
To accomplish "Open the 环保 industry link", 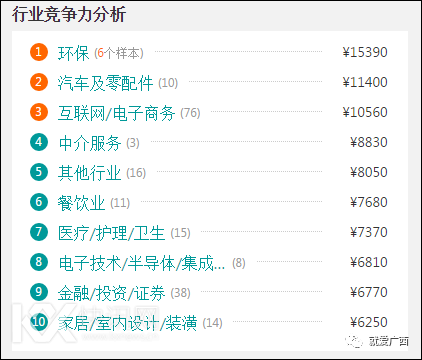I will [73, 53].
